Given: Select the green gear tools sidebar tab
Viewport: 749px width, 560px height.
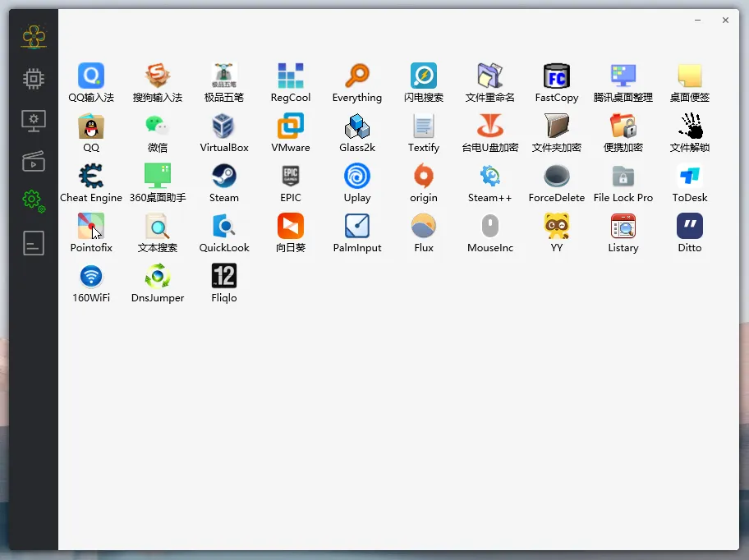Looking at the screenshot, I should [34, 201].
